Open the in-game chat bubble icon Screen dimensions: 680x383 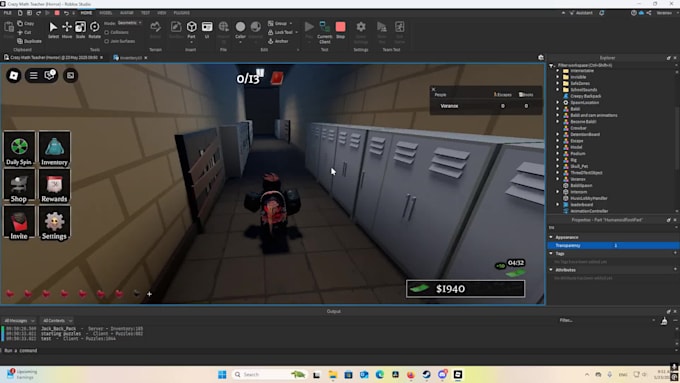[x=50, y=75]
